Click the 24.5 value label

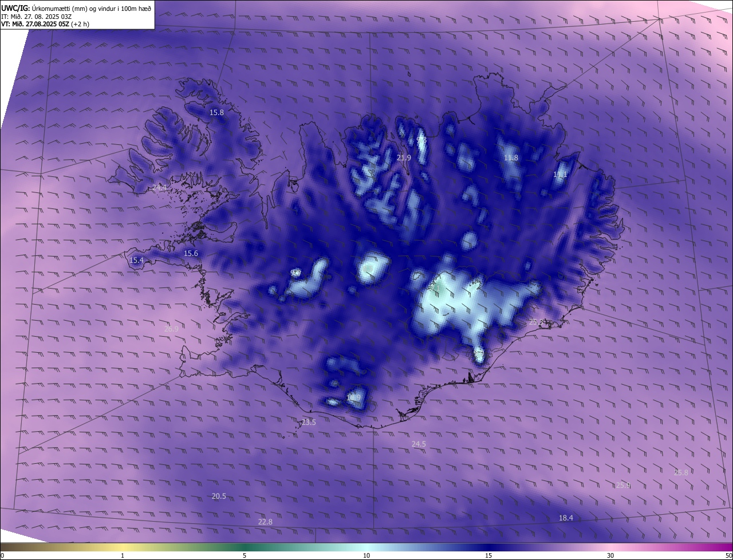(419, 444)
